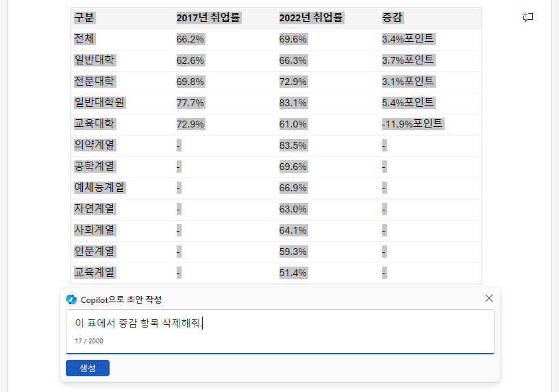This screenshot has height=392, width=559.
Task: Select the 교육대학 row label
Action: click(95, 124)
